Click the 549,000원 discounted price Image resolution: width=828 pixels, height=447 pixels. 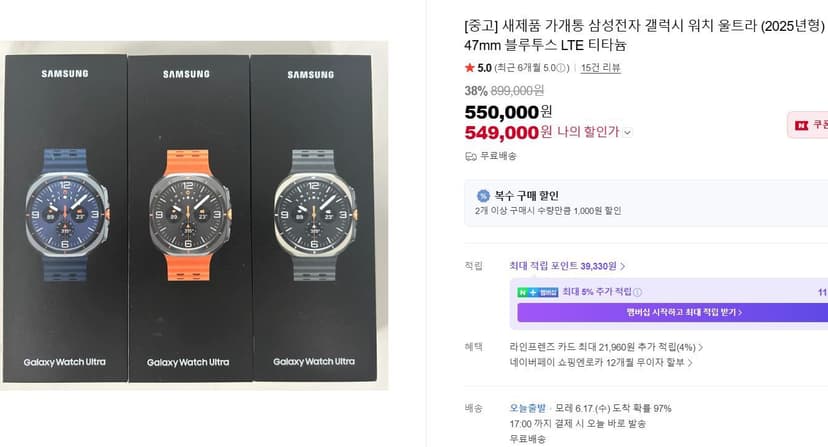(508, 132)
